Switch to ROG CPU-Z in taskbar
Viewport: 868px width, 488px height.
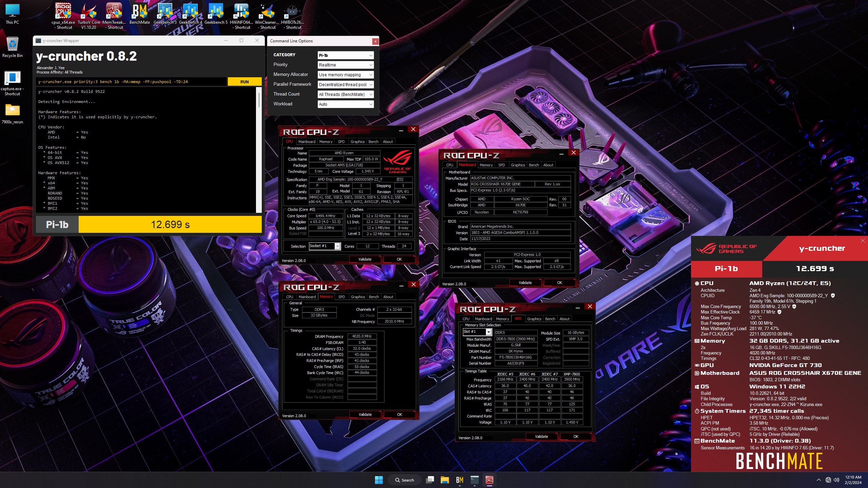pos(490,480)
